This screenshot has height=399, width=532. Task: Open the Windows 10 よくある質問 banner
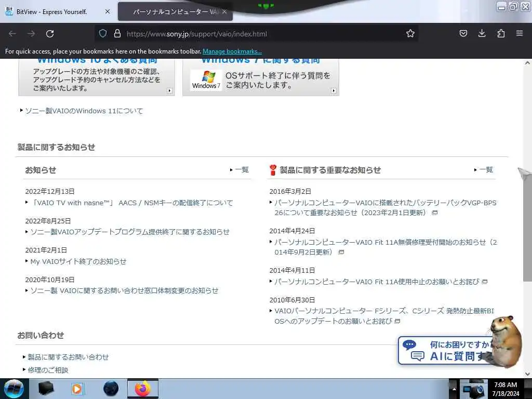click(97, 77)
